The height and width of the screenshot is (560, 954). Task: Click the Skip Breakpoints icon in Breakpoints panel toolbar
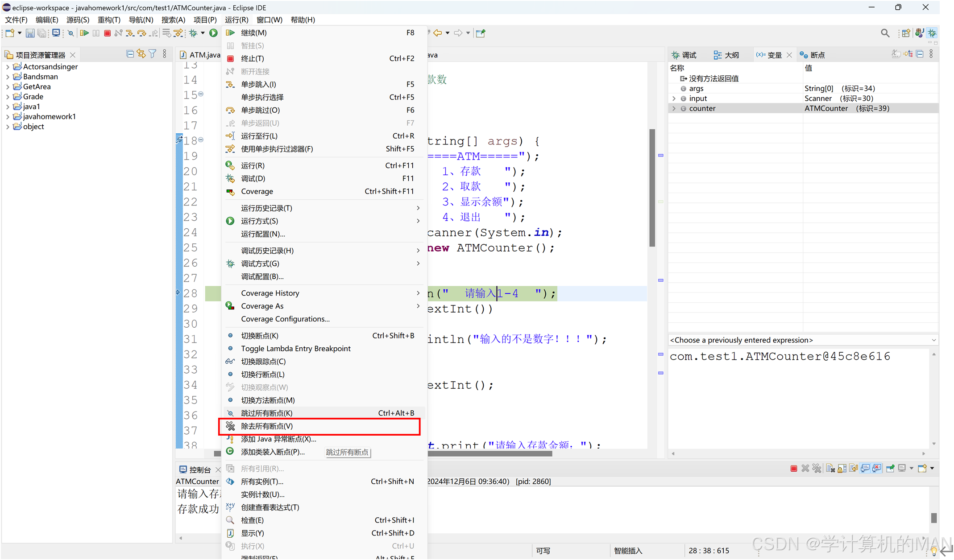click(896, 54)
